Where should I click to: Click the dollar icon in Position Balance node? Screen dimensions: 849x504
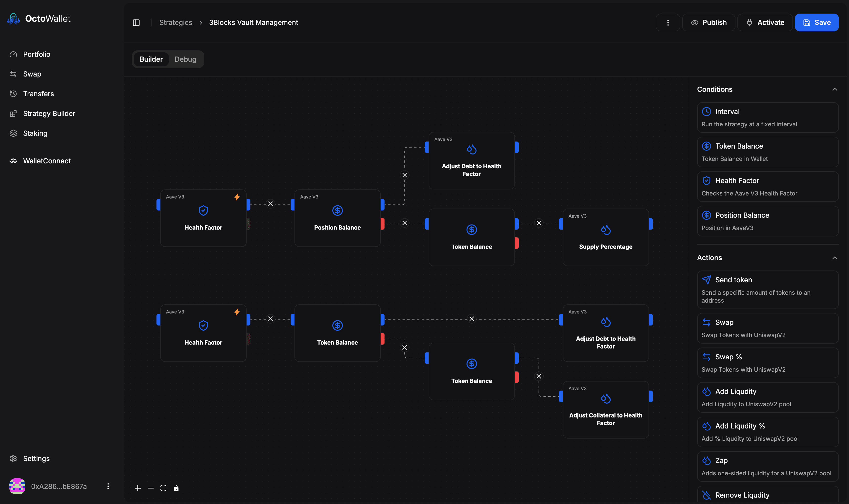pyautogui.click(x=337, y=211)
